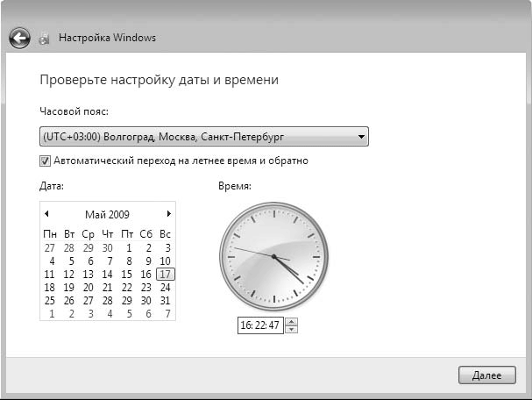This screenshot has width=532, height=400.
Task: Select May 10 in the calendar
Action: pyautogui.click(x=165, y=261)
